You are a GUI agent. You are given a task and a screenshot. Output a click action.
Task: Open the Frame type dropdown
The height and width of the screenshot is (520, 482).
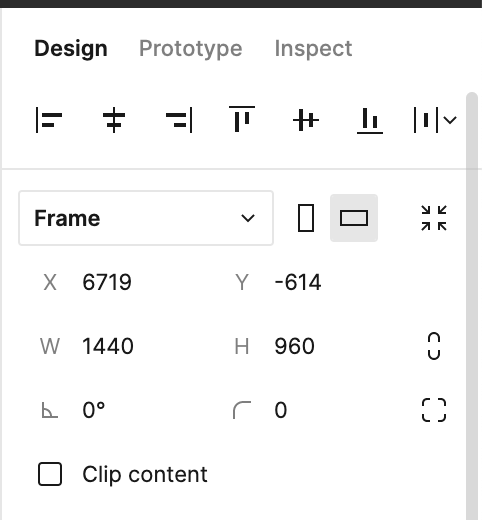(146, 218)
